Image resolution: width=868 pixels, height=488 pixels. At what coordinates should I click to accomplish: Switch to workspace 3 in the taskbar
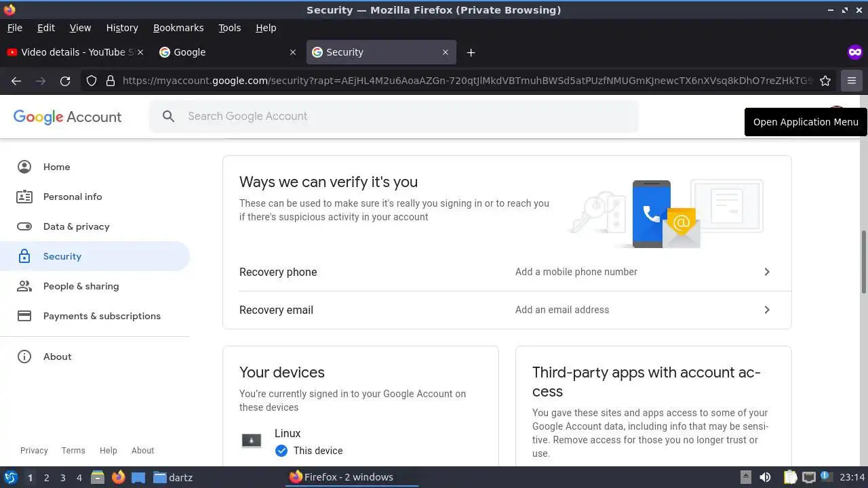(62, 478)
